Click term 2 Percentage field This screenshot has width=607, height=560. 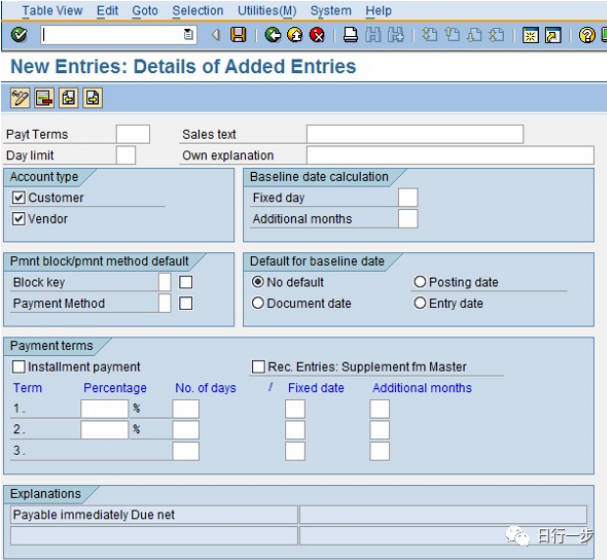coord(105,430)
